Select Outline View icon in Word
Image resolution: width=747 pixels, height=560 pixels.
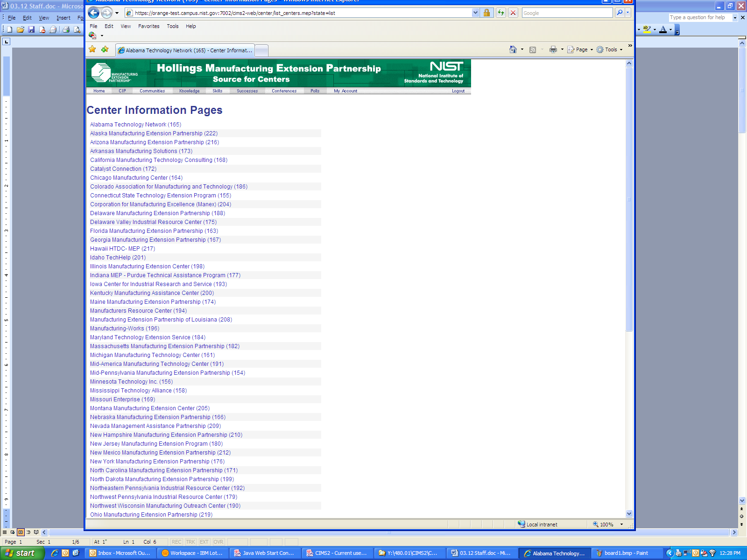pos(28,532)
